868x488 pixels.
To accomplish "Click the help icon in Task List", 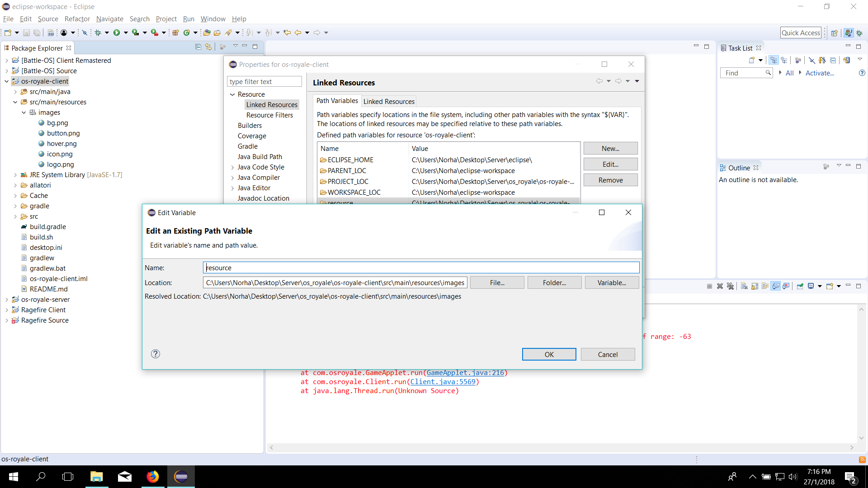I will click(862, 73).
